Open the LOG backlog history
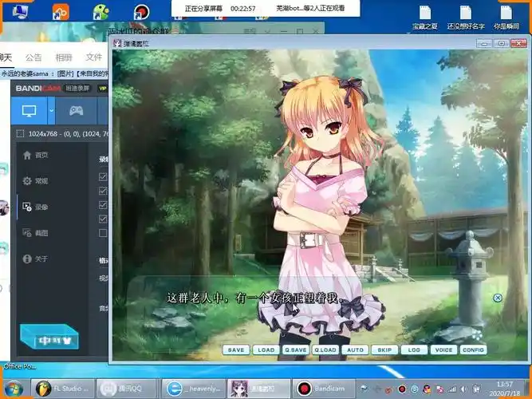This screenshot has height=399, width=532. click(413, 350)
